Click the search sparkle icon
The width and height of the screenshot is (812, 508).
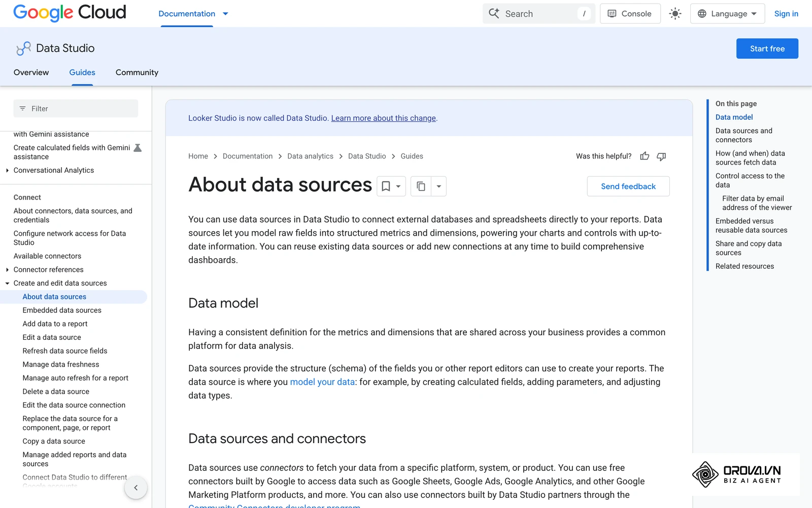[x=494, y=13]
